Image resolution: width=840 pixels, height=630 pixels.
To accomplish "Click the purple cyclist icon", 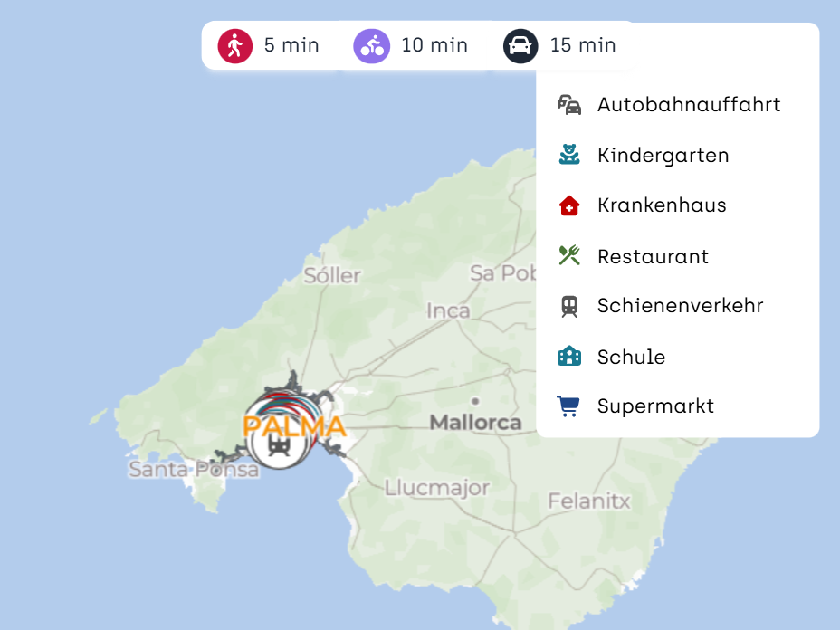I will (x=371, y=45).
